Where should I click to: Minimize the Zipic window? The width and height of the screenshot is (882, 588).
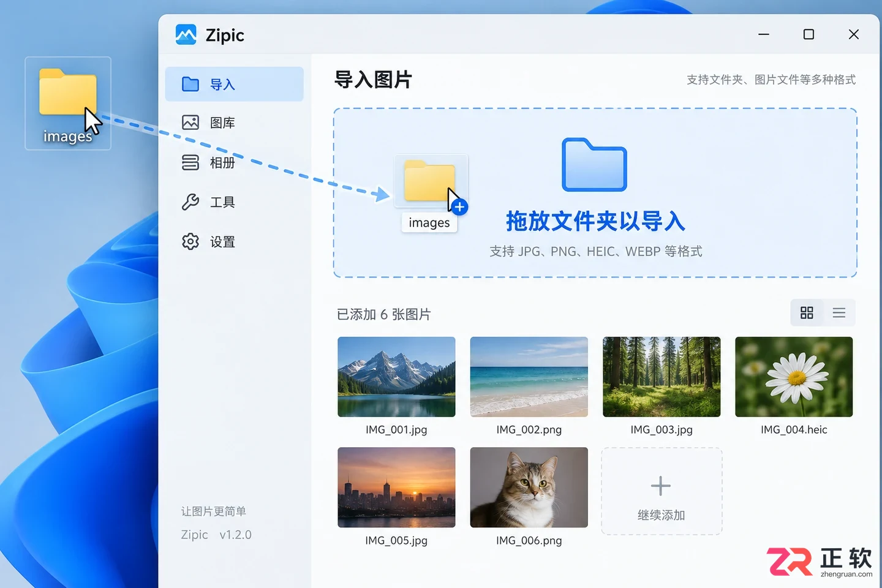click(764, 34)
